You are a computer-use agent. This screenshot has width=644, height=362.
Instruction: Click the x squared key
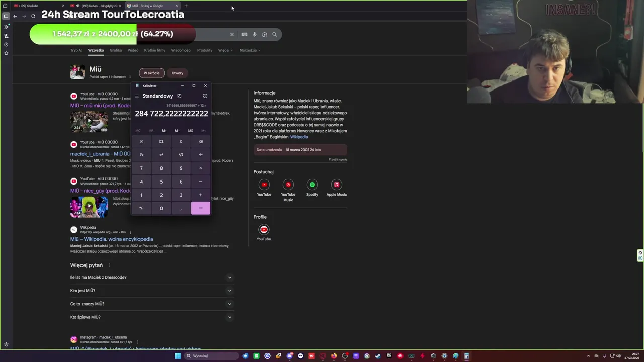coord(161,155)
